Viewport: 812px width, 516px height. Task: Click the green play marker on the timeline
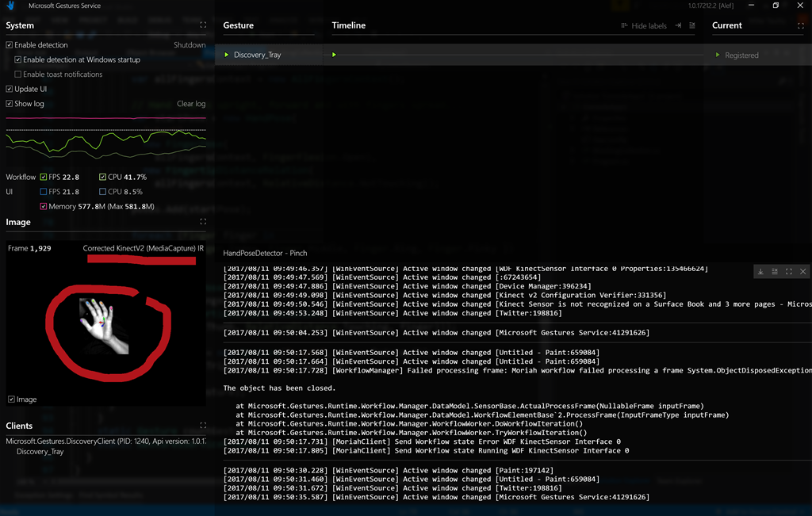click(334, 55)
